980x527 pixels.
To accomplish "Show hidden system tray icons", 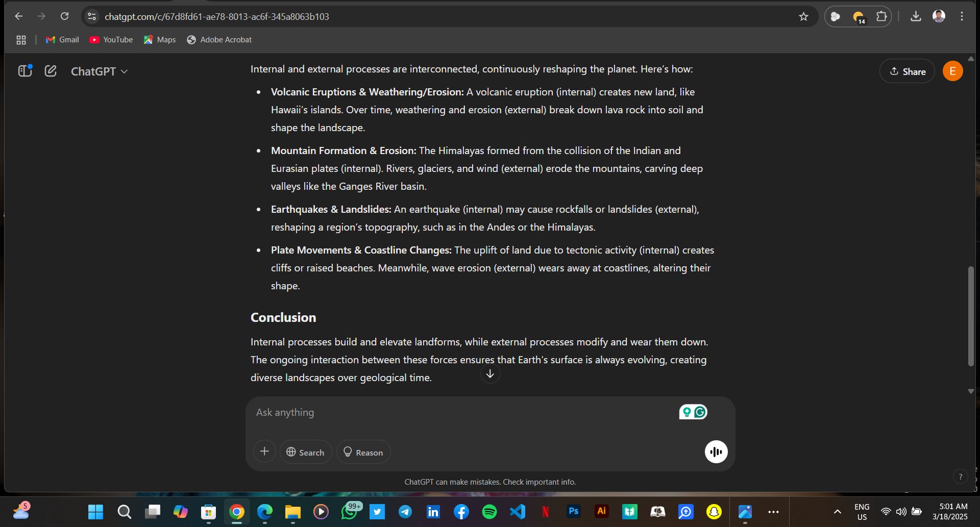I will 837,512.
